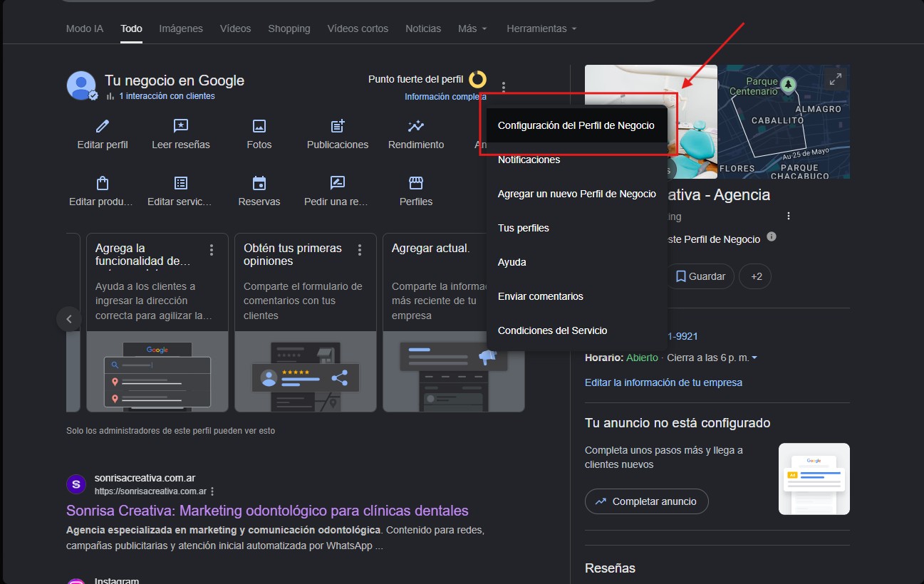Open the Editar perfil pencil icon
Image resolution: width=924 pixels, height=584 pixels.
click(x=103, y=126)
